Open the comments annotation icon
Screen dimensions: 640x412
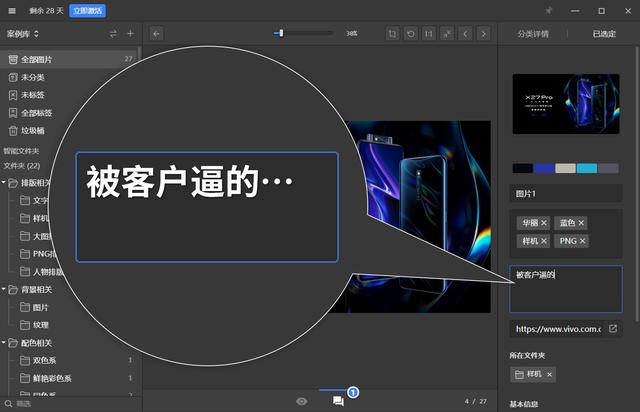pyautogui.click(x=338, y=401)
